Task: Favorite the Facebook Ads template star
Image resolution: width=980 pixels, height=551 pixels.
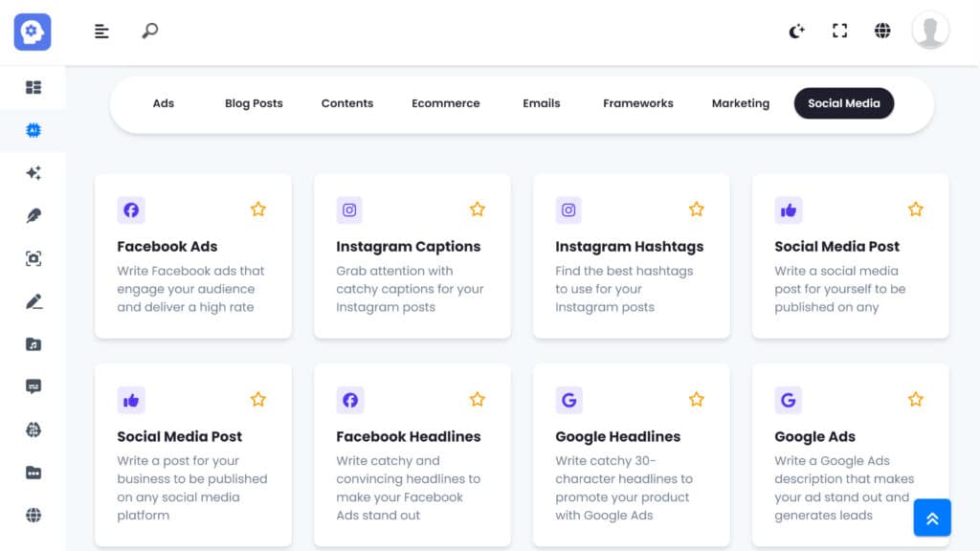Action: [x=257, y=209]
